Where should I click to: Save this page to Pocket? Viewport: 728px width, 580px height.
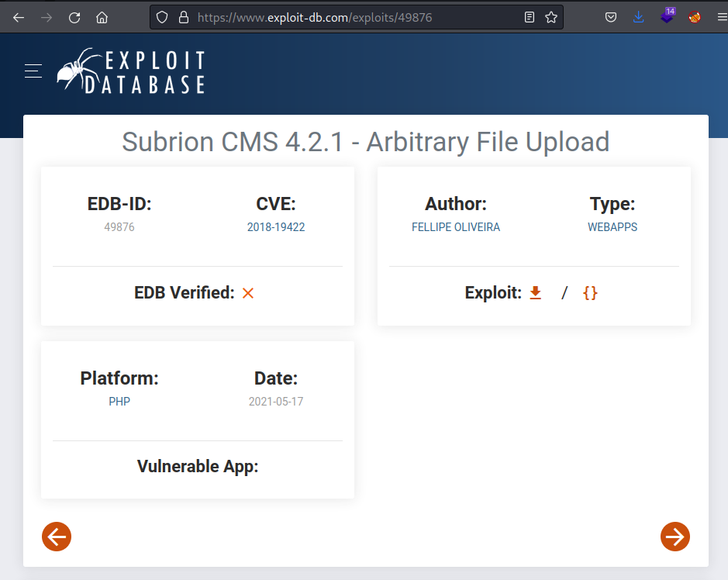coord(610,16)
